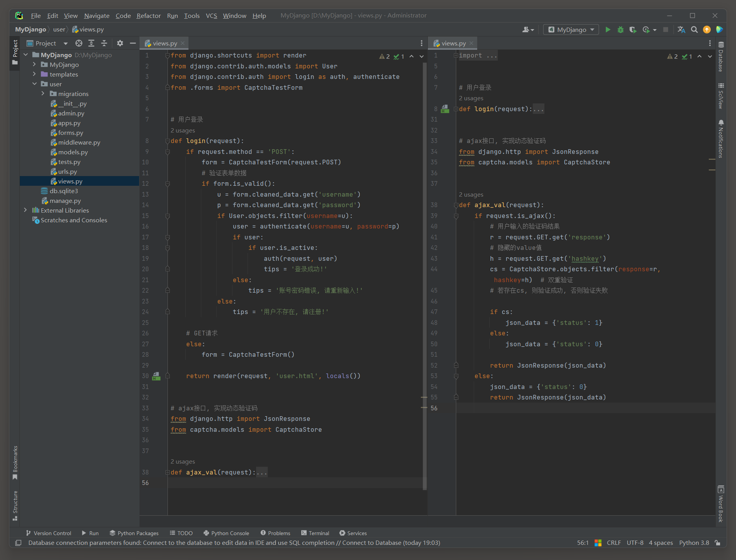Viewport: 736px width, 560px height.
Task: Collapse the user folder
Action: (34, 84)
